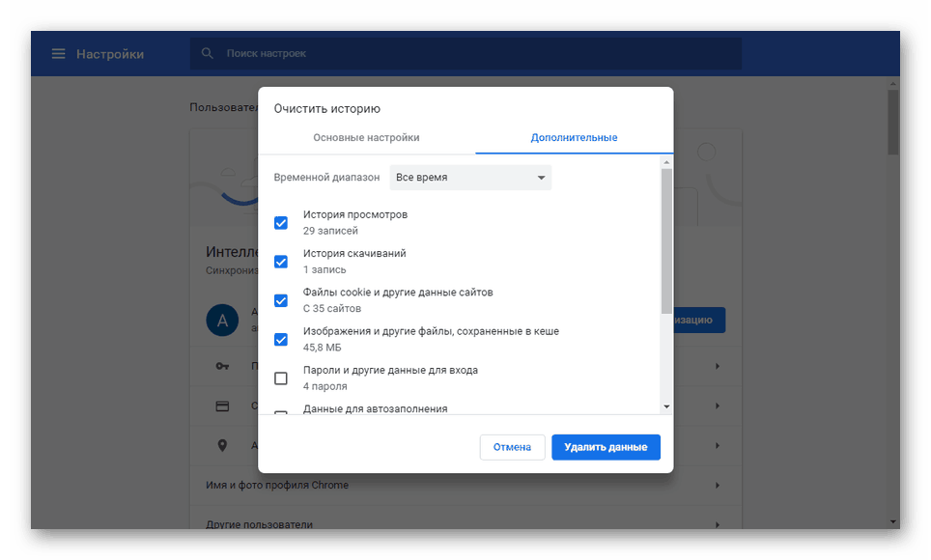Expand the passwords row arrow
This screenshot has height=560, width=931.
click(718, 366)
